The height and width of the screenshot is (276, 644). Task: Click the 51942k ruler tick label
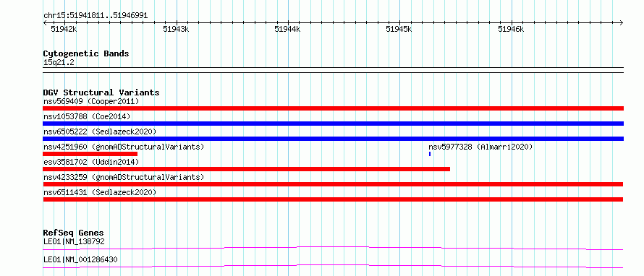64,29
